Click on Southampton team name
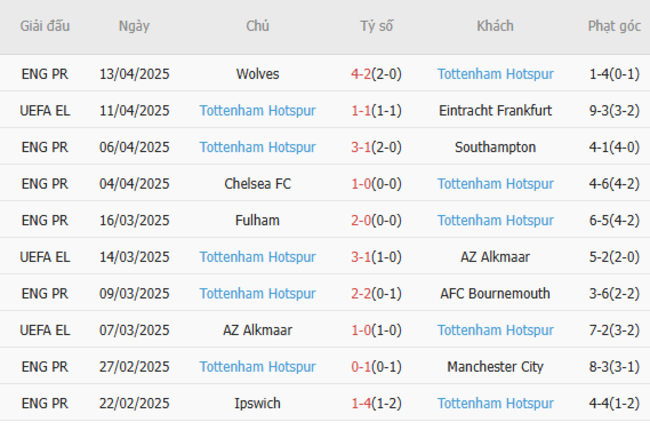The height and width of the screenshot is (430, 650). [495, 147]
